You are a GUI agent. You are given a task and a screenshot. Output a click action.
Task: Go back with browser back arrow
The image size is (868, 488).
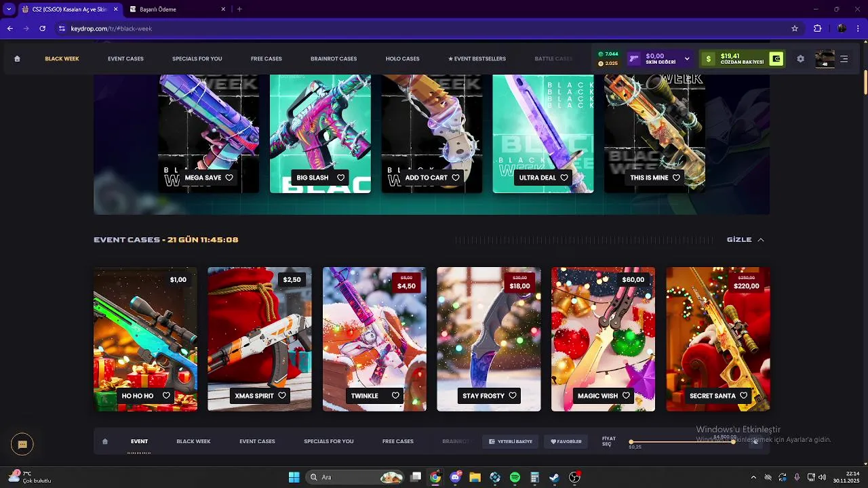[x=9, y=28]
